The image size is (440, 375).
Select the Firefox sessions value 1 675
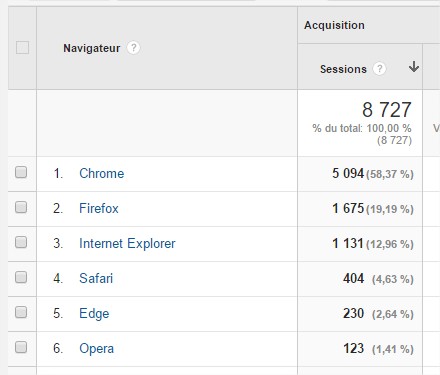point(348,208)
